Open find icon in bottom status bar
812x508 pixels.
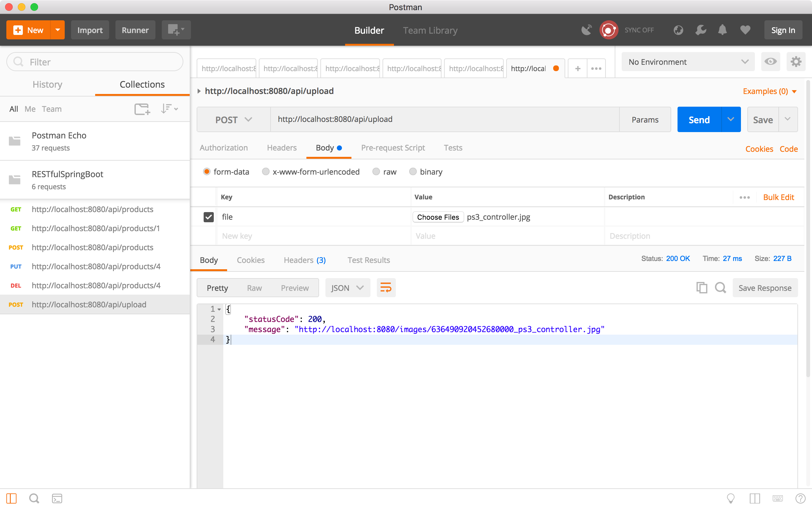[34, 498]
